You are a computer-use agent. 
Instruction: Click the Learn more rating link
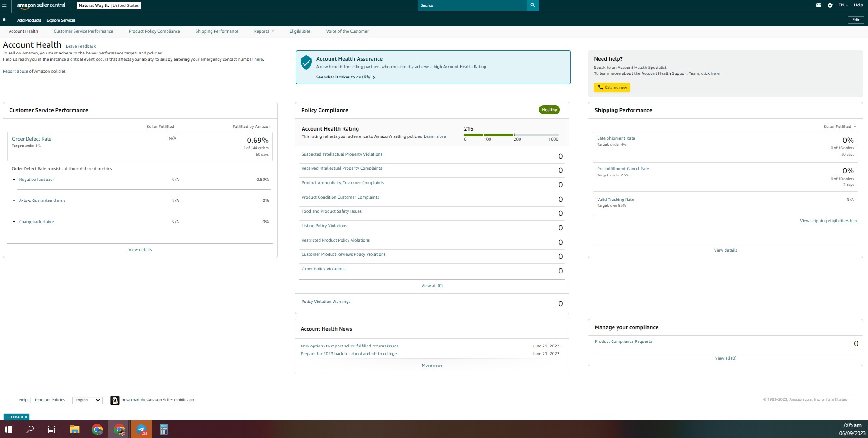point(435,136)
